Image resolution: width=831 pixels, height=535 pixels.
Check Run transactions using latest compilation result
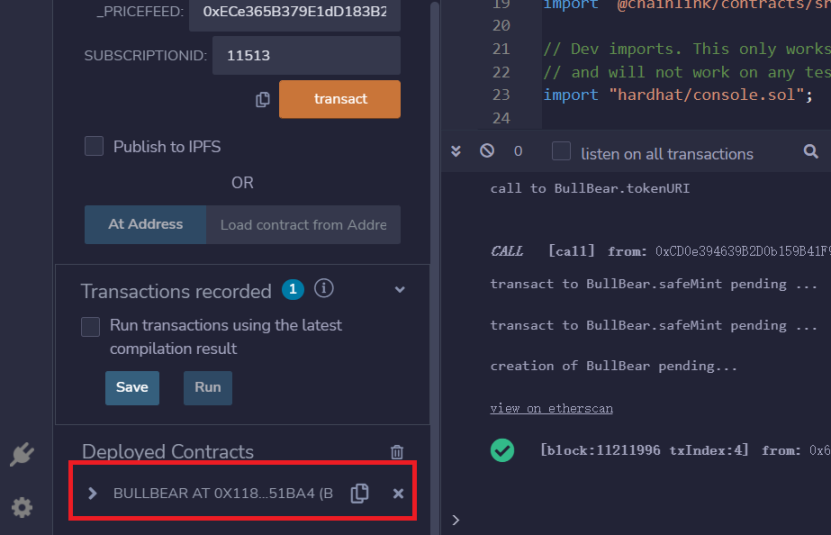[x=91, y=326]
